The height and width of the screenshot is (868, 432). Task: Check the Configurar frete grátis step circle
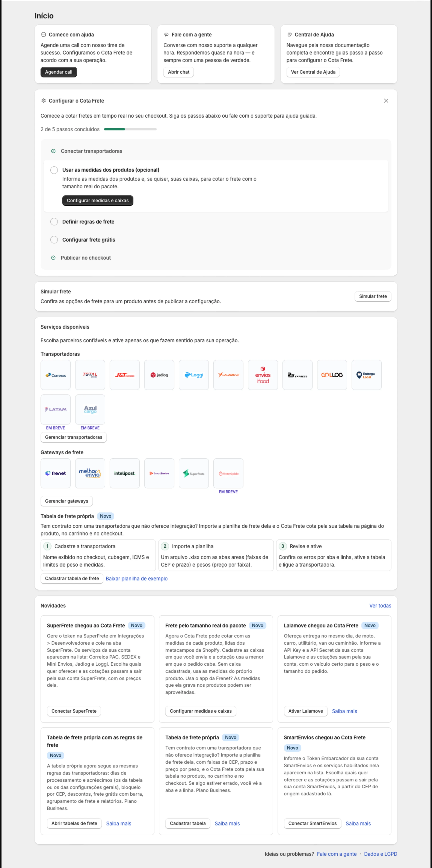(x=54, y=239)
